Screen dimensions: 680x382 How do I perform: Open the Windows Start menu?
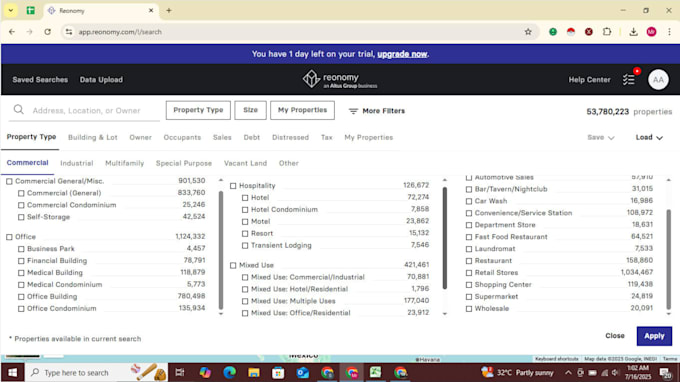coord(13,372)
